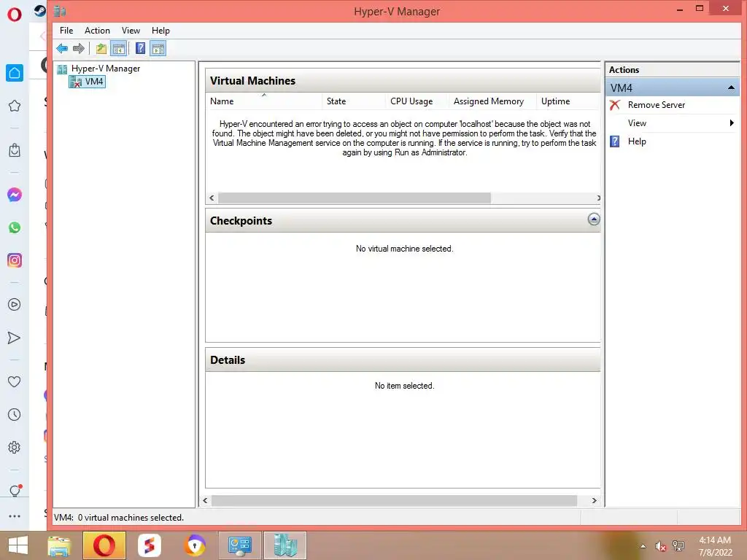Open the Windows Start button
The height and width of the screenshot is (560, 747).
coord(18,545)
